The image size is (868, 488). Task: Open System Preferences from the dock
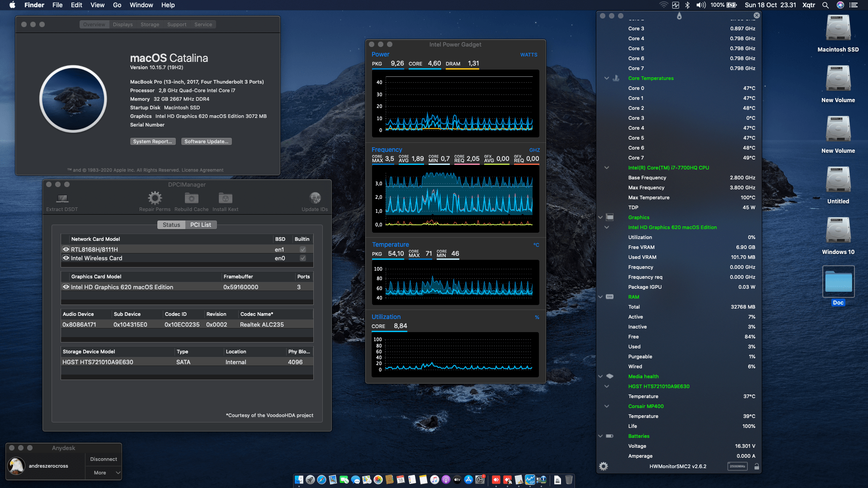coord(480,479)
